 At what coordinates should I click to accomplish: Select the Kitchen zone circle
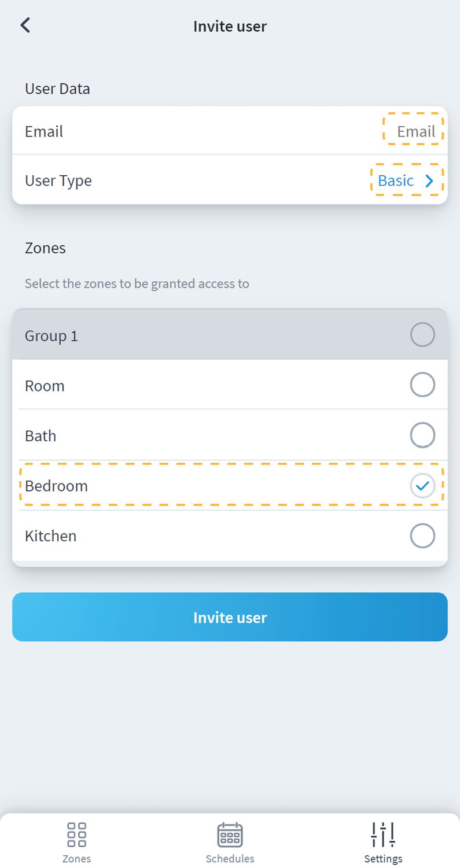pos(422,536)
